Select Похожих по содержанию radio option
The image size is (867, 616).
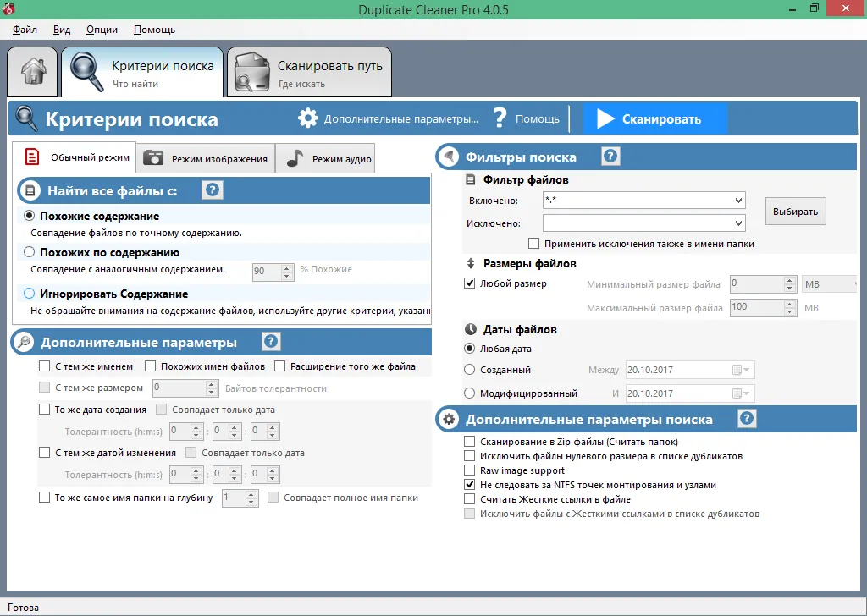click(x=30, y=252)
